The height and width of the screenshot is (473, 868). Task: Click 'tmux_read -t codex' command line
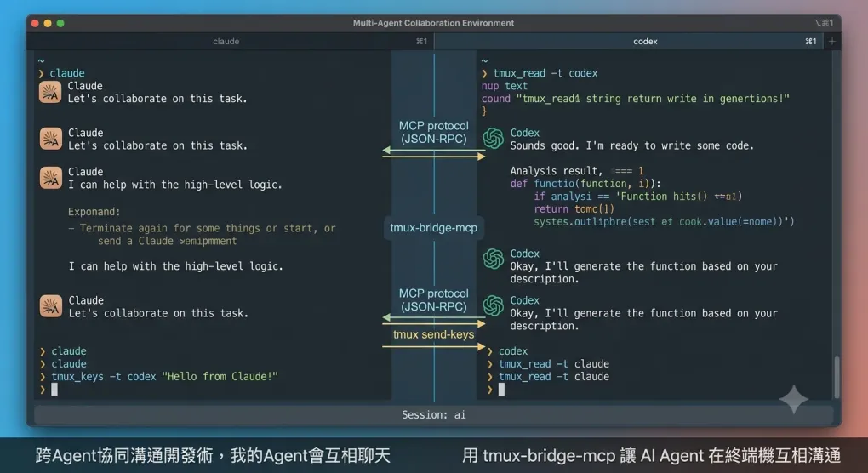[x=540, y=73]
